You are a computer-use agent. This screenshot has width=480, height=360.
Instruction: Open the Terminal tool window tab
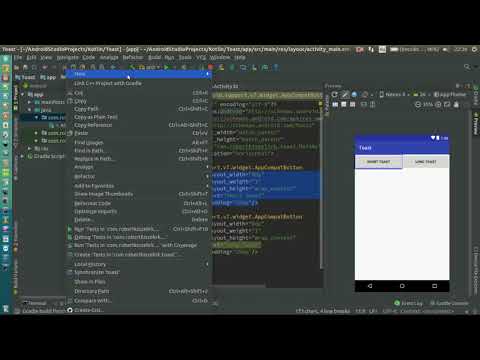point(35,303)
